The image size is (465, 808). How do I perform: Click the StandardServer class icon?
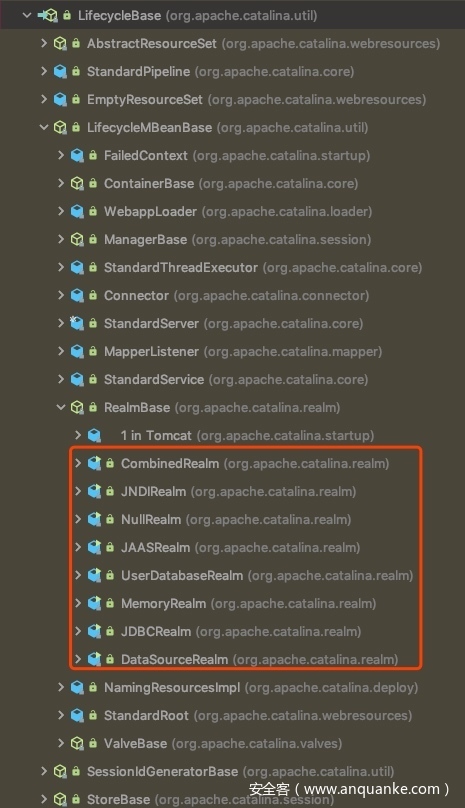[x=77, y=324]
